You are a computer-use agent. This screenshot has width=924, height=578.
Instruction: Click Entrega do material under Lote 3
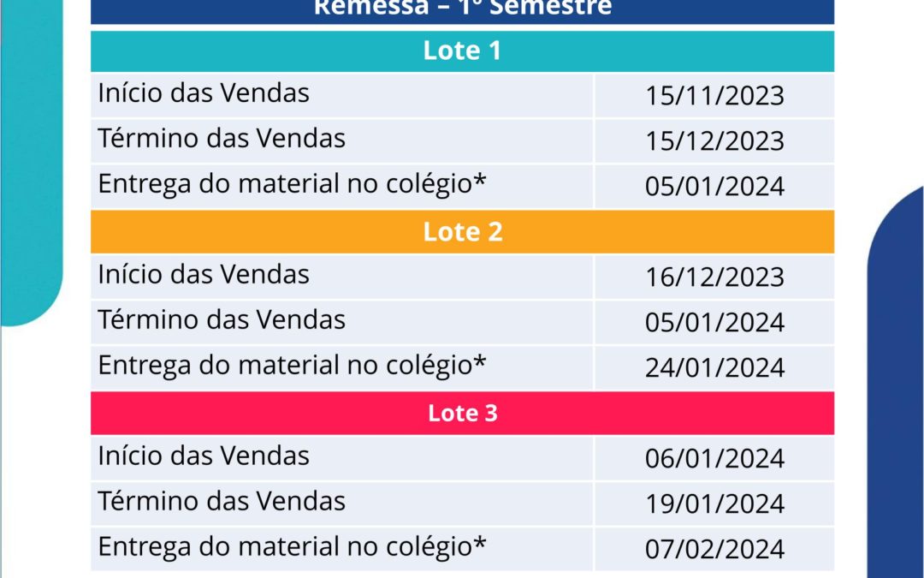293,547
